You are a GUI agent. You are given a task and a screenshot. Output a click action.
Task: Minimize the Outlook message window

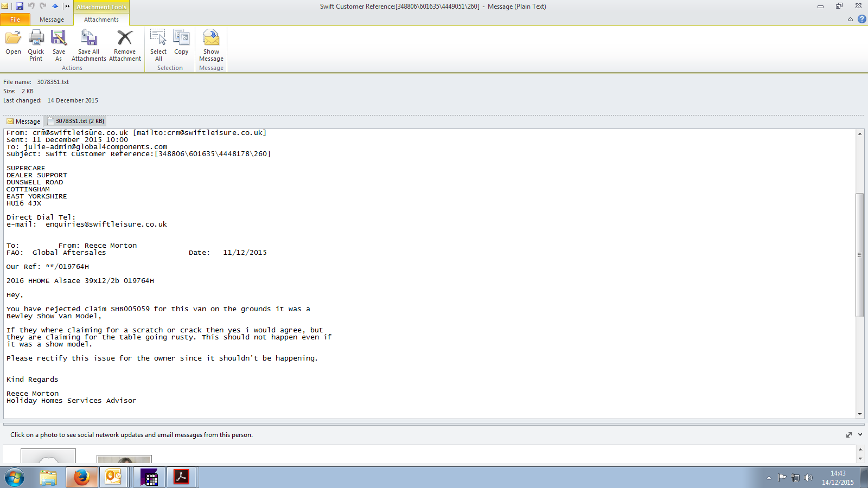pyautogui.click(x=820, y=6)
